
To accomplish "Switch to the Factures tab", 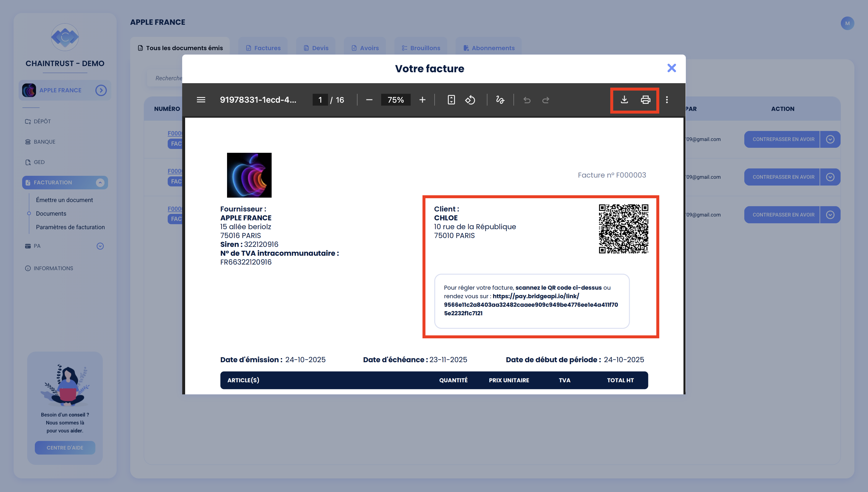I will coord(263,48).
